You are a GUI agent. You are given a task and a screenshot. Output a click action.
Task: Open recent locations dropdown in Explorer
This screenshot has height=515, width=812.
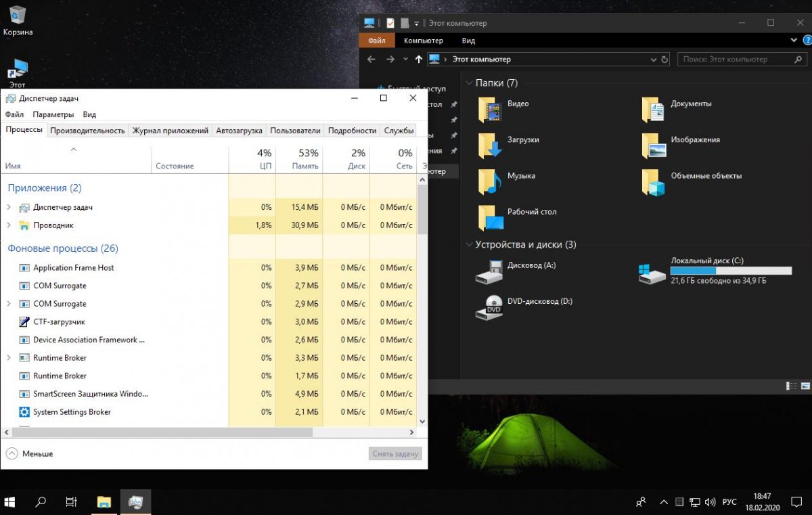[x=405, y=60]
